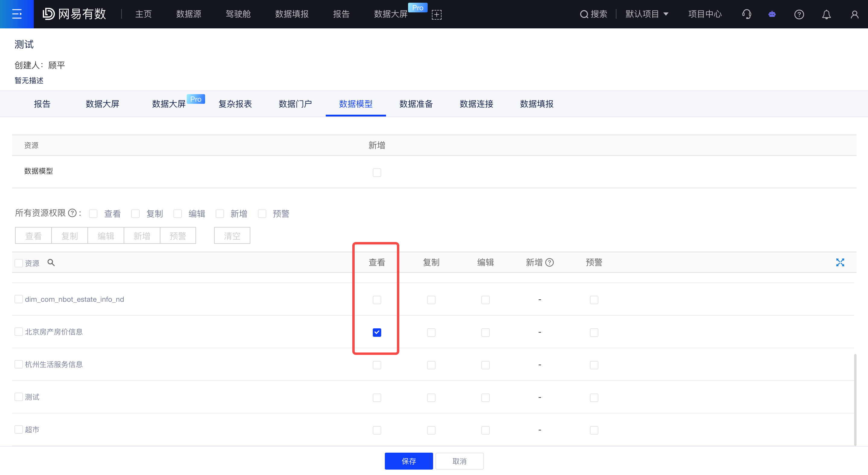Screen dimensions: 868x475
Task: Click the hamburger menu icon at top-left
Action: (17, 14)
